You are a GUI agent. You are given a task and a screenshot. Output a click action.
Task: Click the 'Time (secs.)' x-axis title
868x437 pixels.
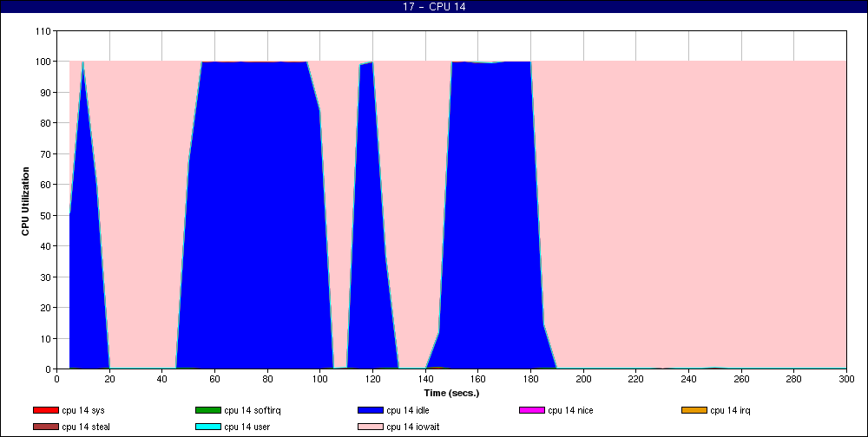[451, 394]
